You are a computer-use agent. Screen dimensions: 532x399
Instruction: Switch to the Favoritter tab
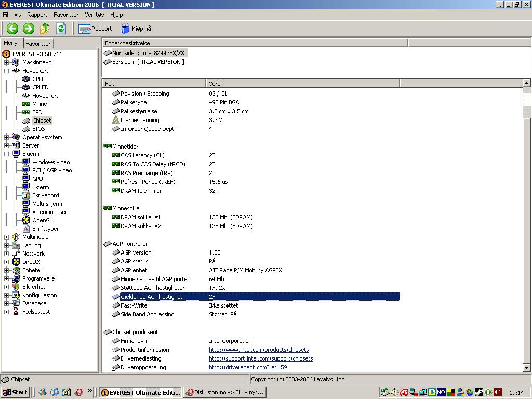(38, 44)
